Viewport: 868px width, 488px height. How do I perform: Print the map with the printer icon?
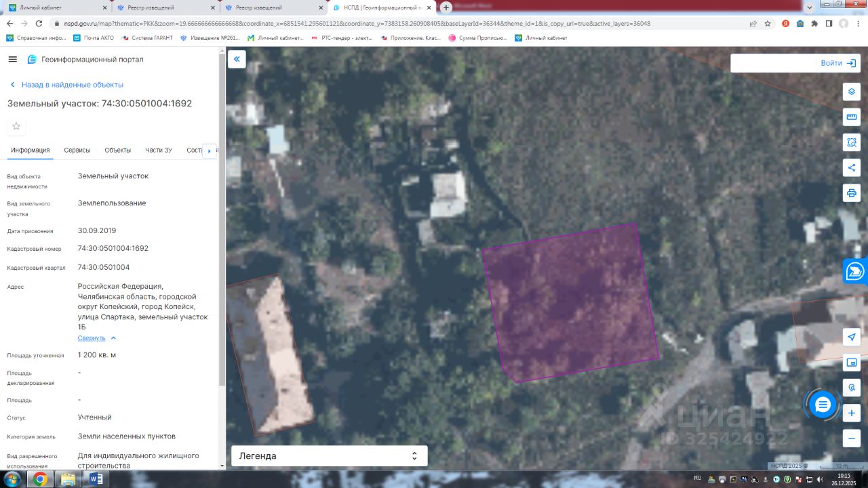pos(852,192)
